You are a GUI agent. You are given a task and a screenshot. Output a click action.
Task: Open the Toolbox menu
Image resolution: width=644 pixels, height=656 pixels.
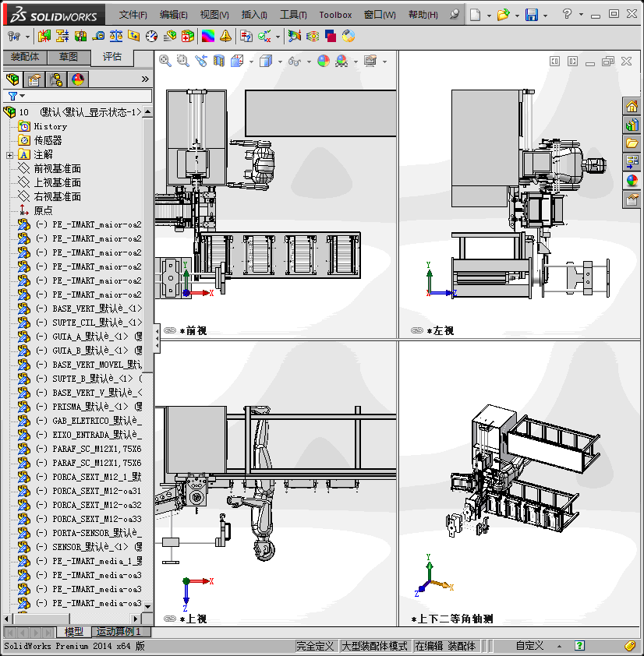coord(335,15)
